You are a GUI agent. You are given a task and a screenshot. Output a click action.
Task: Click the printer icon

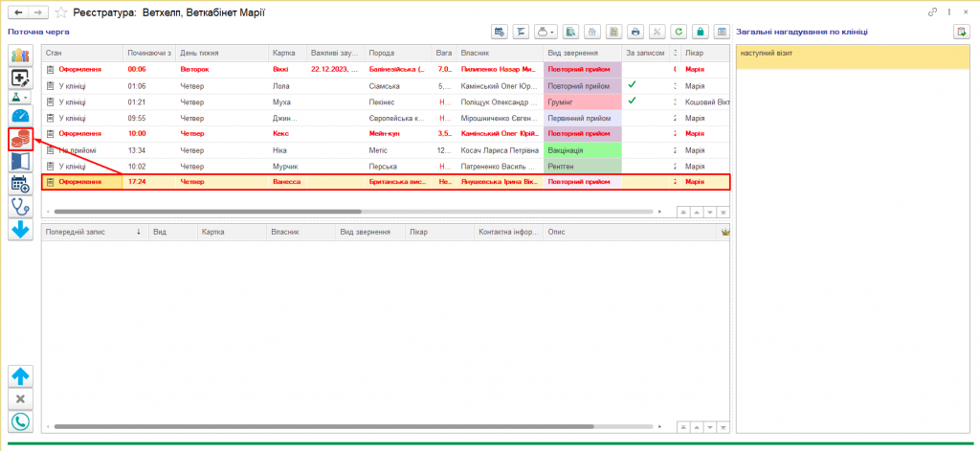tap(635, 32)
